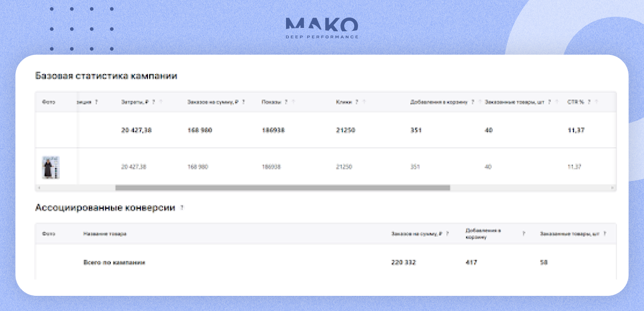Select the 417 cart additions value
The height and width of the screenshot is (311, 644).
pos(471,262)
